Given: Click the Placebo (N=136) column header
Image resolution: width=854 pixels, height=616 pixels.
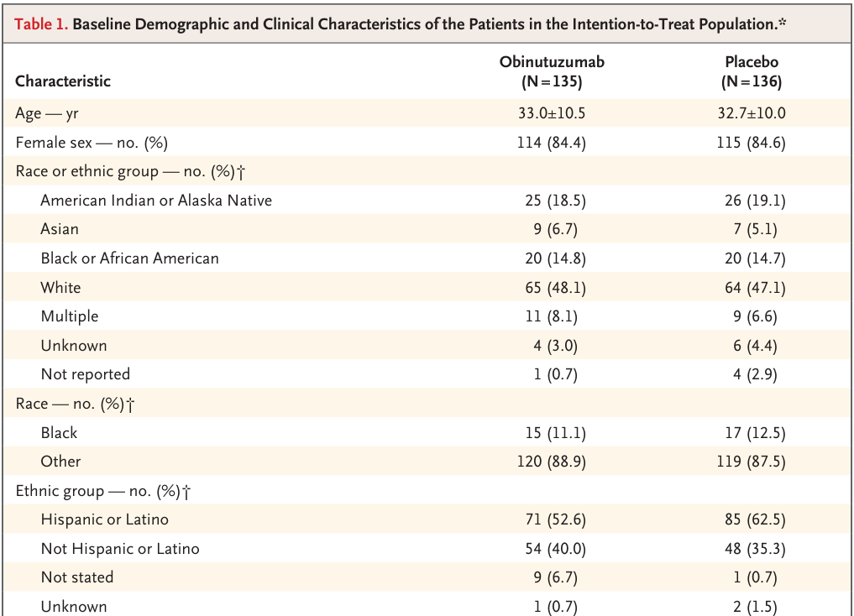Looking at the screenshot, I should (x=752, y=71).
